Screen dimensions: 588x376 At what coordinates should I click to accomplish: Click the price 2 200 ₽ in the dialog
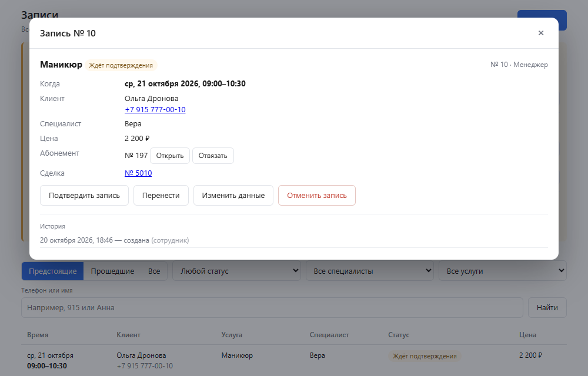tap(137, 139)
